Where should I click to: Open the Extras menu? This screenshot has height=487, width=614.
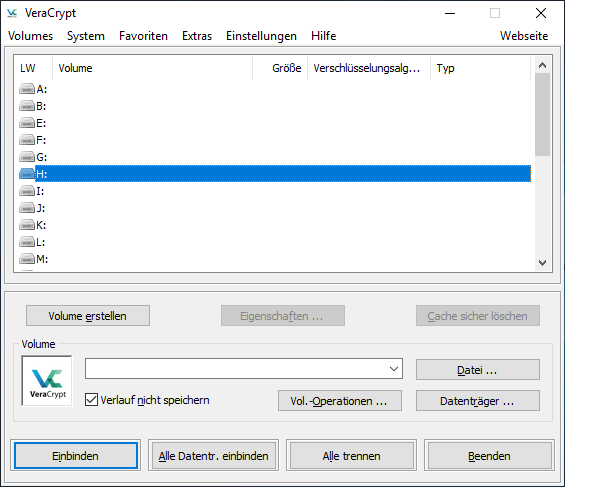pos(197,36)
